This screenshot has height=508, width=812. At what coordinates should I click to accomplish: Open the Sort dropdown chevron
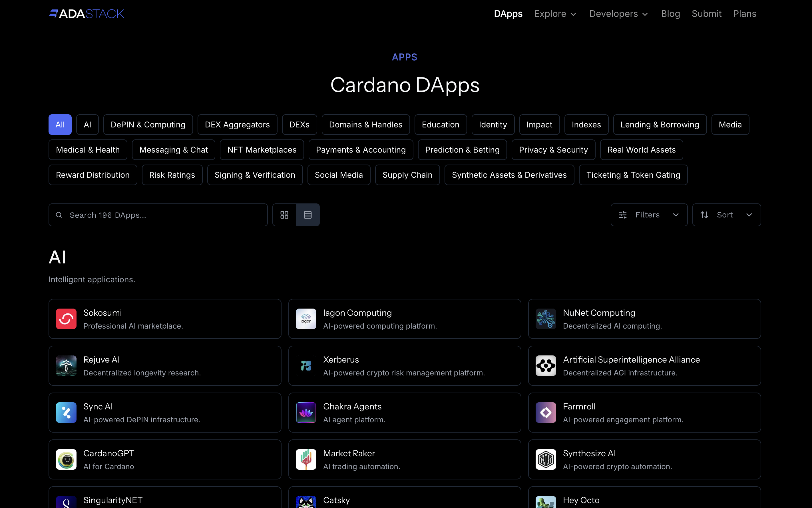(749, 215)
